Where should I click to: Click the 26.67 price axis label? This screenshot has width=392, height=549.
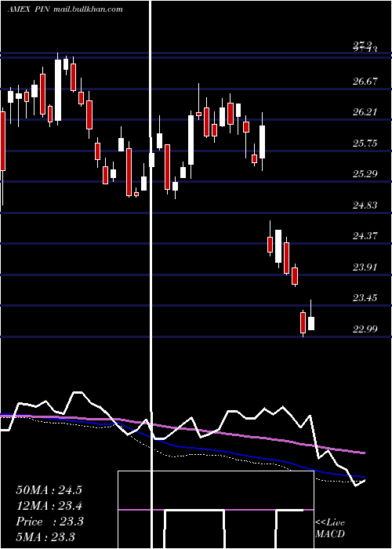point(365,82)
